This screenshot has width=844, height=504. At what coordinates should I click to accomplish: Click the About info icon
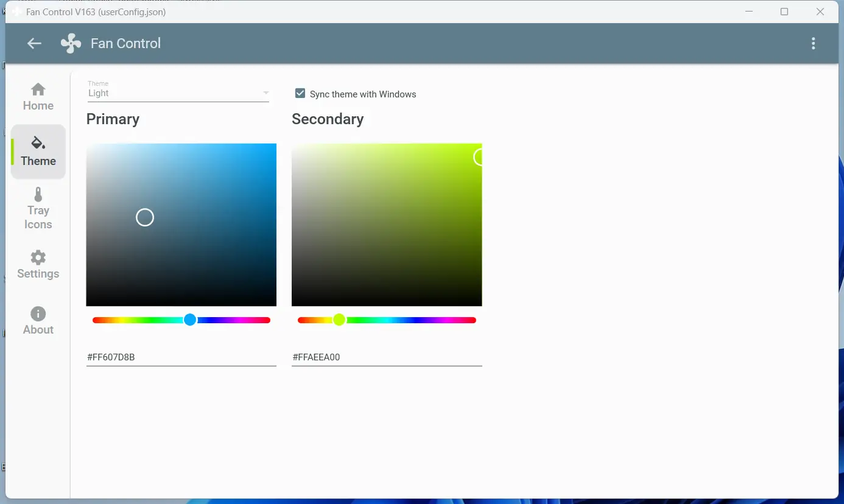pyautogui.click(x=38, y=313)
